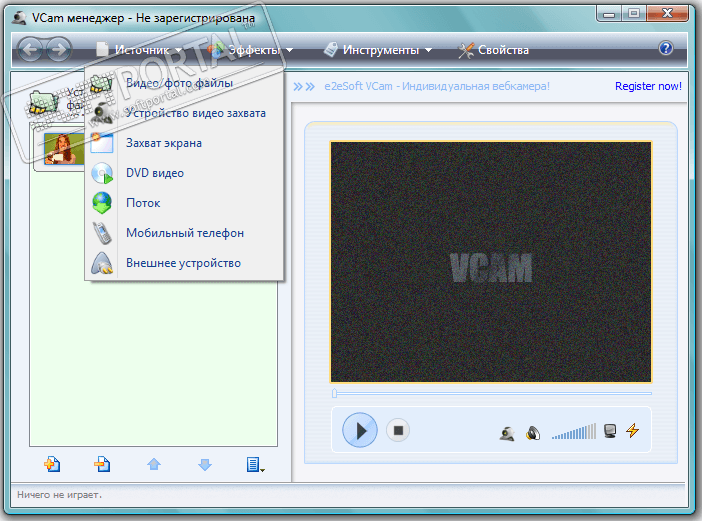Click the blue help question icon
Image resolution: width=702 pixels, height=521 pixels.
tap(666, 48)
